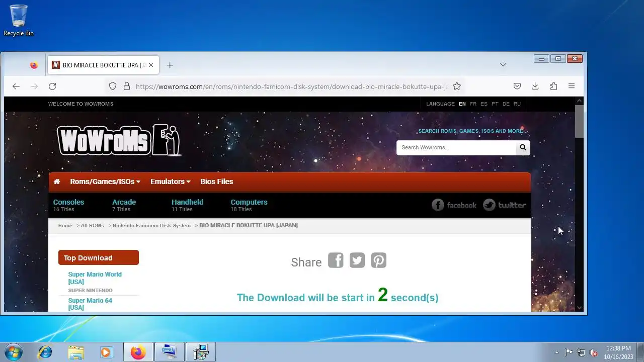Close the BIO MIRACLE BOKUTTE UPA tab

[151, 65]
